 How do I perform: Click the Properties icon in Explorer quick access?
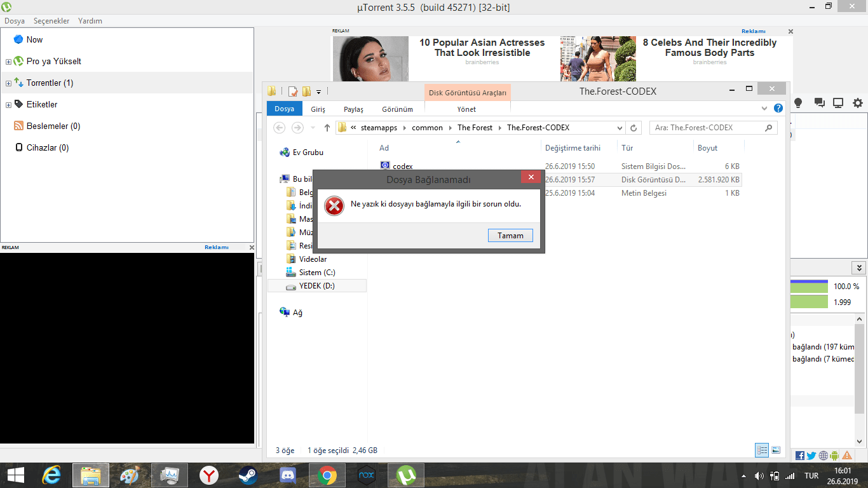click(x=293, y=91)
